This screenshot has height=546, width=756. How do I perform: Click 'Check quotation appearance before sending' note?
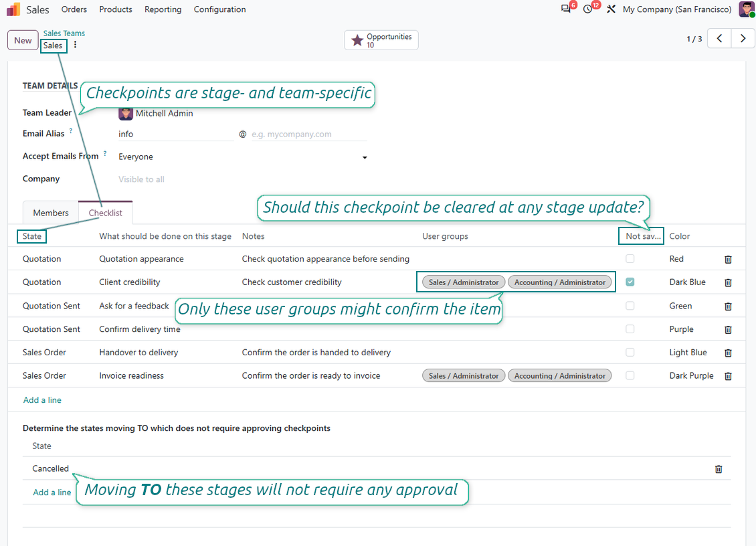325,259
